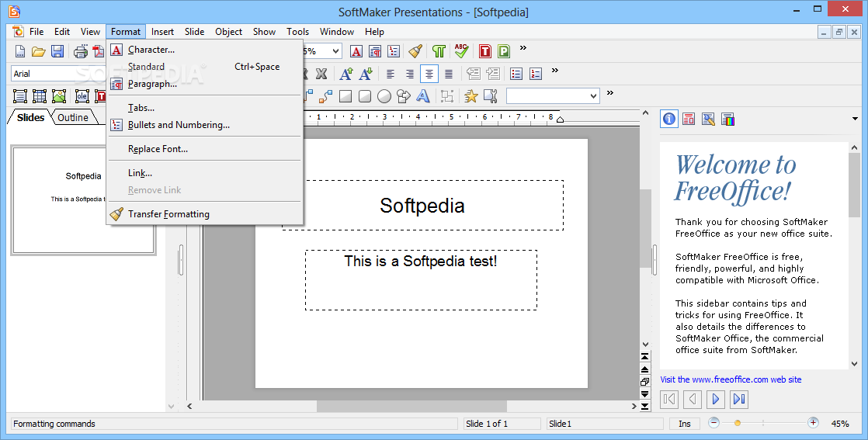Show formatting marks with the green pilcrow icon
The width and height of the screenshot is (868, 440).
[439, 51]
